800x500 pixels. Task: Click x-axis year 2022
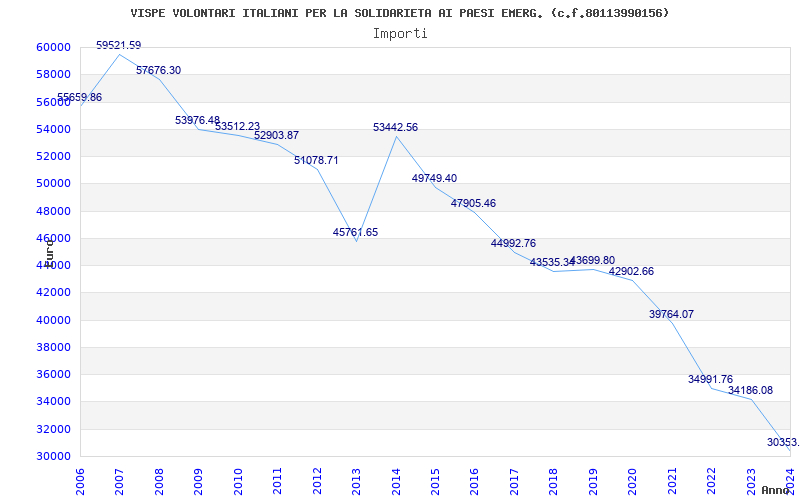point(712,482)
